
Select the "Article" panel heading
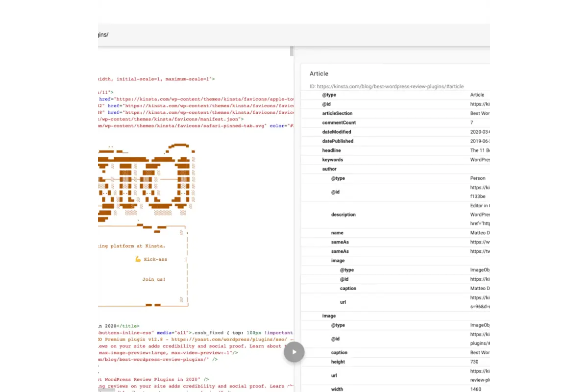point(319,73)
